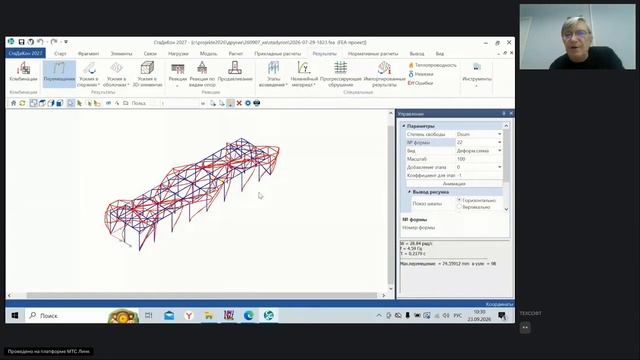This screenshot has width=640, height=360.
Task: Switch to the Фрагмент ribbon tab
Action: [88, 53]
